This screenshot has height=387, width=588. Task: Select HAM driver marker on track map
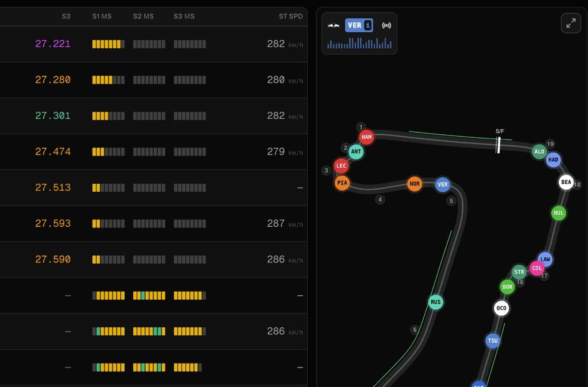click(x=366, y=137)
